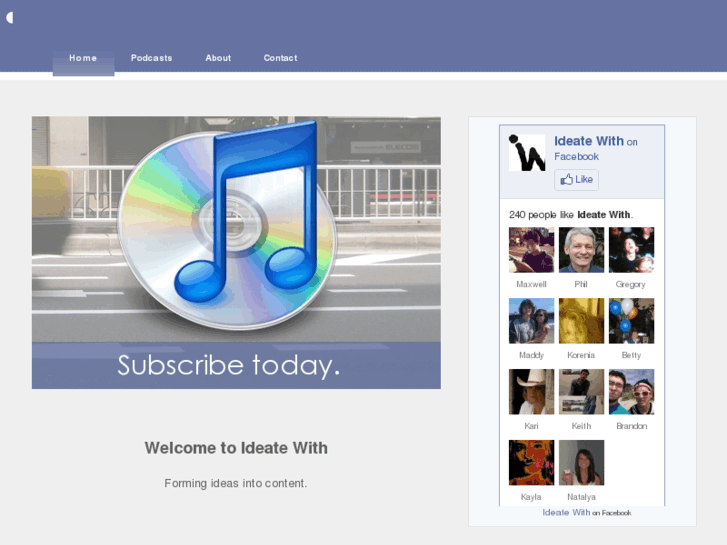The width and height of the screenshot is (727, 545).
Task: Open Phil's profile photo
Action: point(581,250)
